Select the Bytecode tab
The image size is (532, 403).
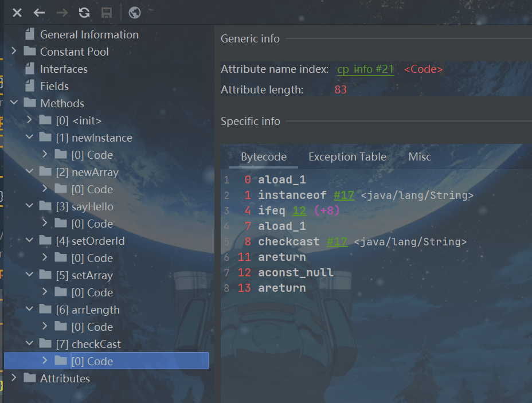(264, 156)
